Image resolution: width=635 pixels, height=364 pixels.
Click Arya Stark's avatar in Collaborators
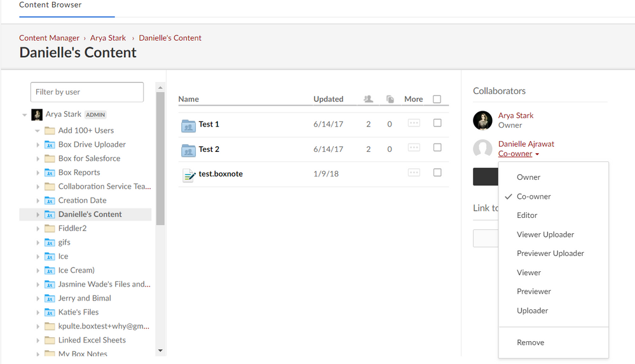(x=483, y=121)
